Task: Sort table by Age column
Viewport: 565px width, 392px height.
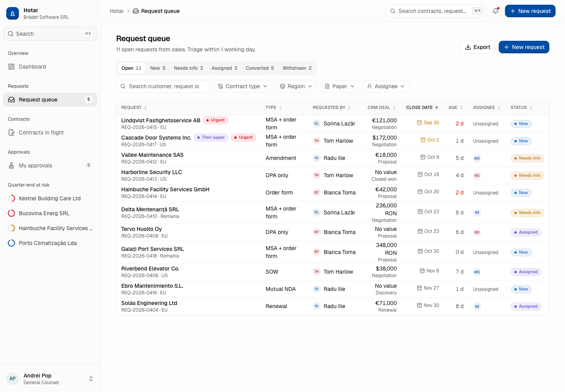Action: click(x=456, y=107)
